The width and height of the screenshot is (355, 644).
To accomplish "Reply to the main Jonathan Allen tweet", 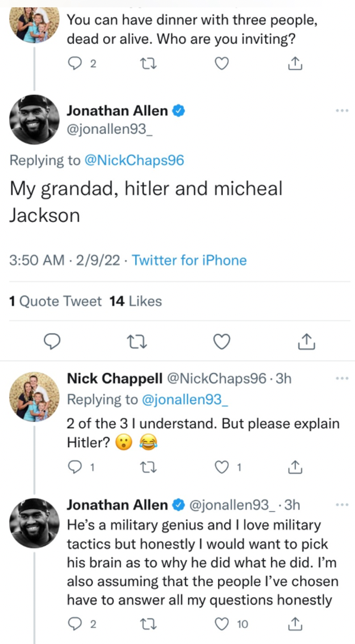I will tap(52, 342).
